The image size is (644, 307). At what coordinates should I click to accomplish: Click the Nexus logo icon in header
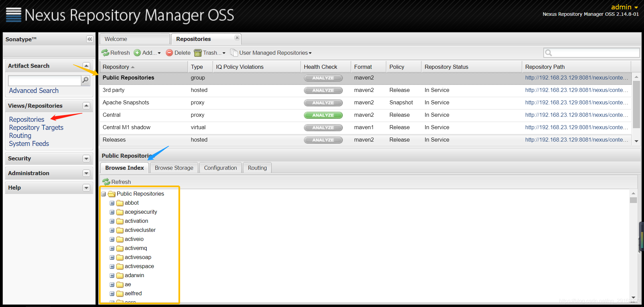[13, 15]
